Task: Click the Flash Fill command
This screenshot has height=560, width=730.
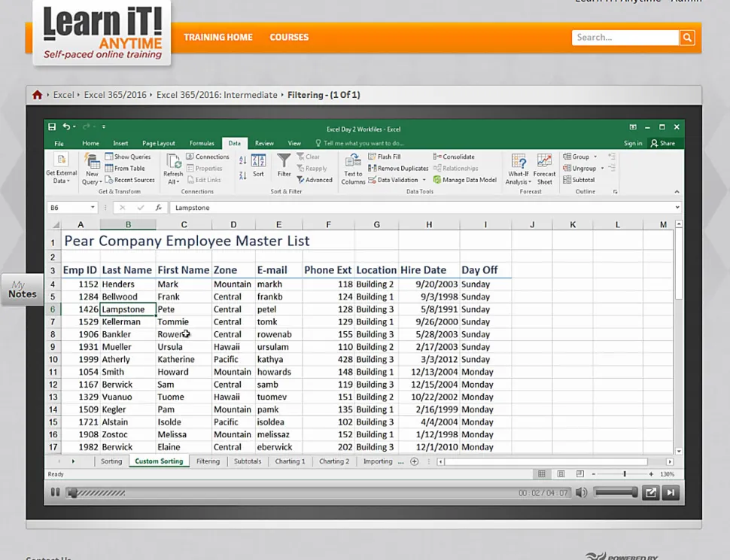Action: (x=385, y=157)
